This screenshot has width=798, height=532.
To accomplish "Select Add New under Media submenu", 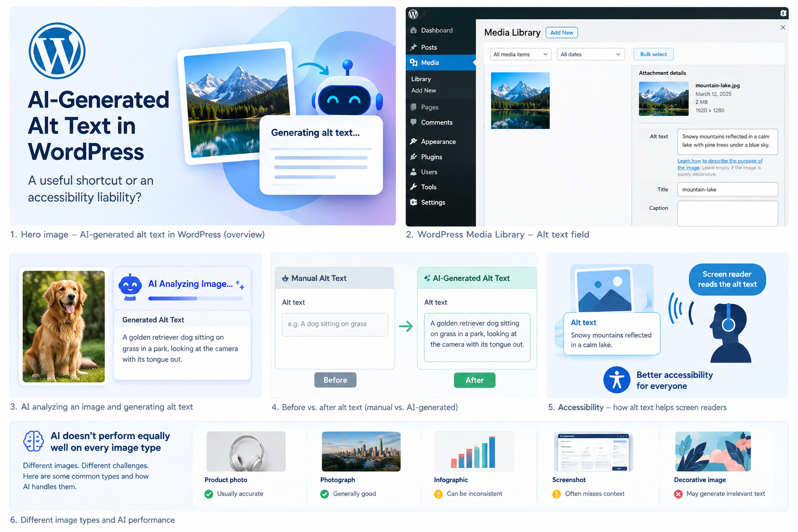I will pyautogui.click(x=423, y=90).
